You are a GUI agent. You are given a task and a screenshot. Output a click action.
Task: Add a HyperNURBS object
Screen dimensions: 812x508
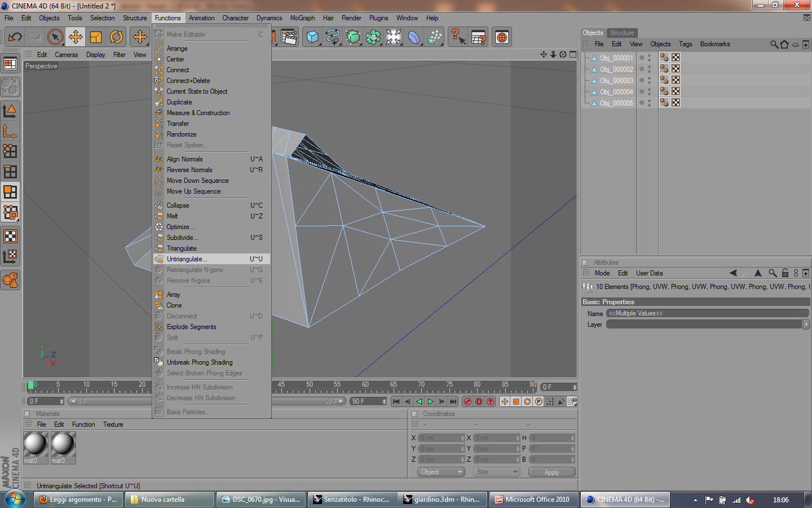click(x=353, y=37)
